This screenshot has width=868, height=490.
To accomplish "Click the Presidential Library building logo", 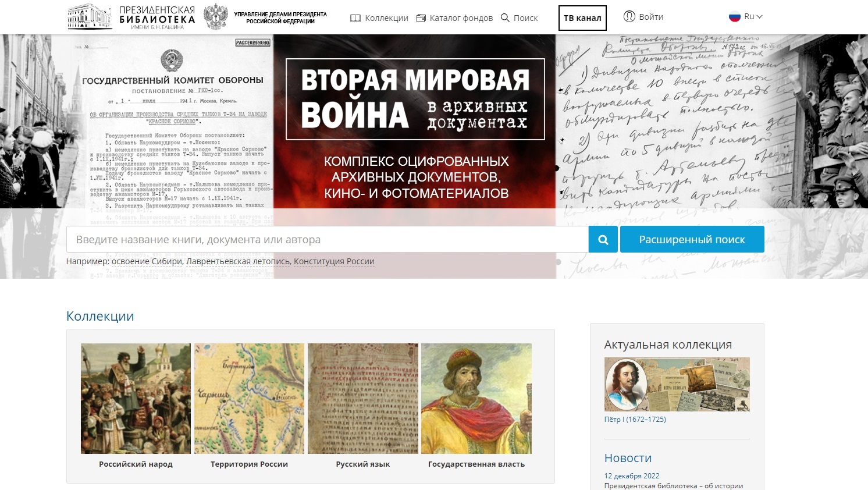I will pyautogui.click(x=90, y=17).
